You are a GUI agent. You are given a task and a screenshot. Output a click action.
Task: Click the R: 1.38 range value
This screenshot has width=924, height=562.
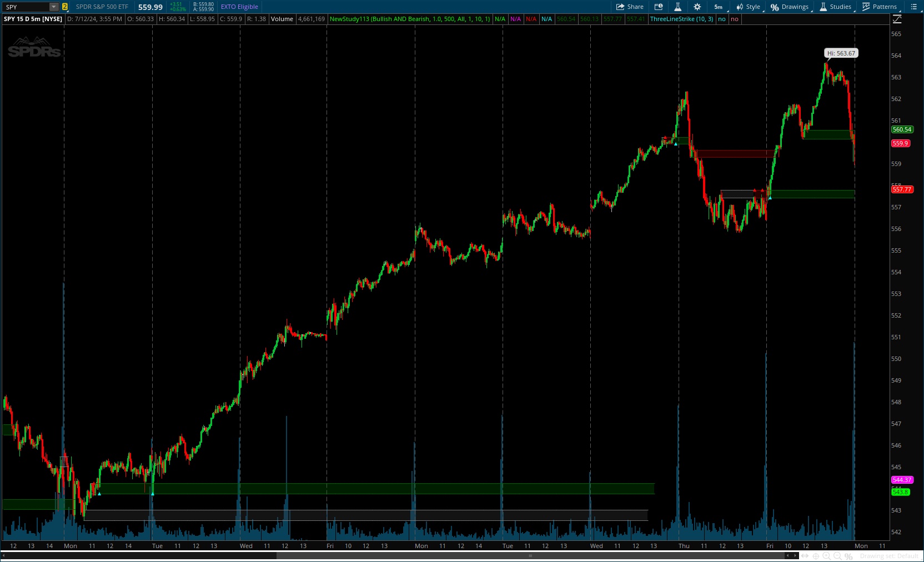click(x=257, y=19)
